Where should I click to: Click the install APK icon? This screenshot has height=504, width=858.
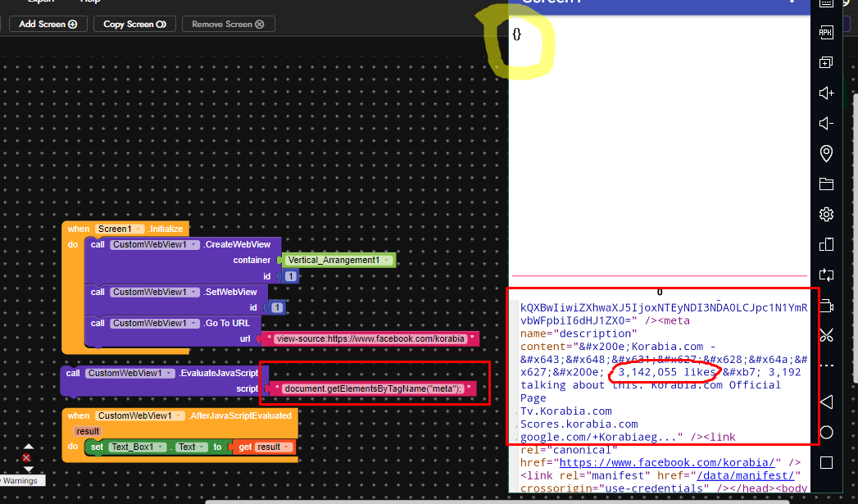tap(826, 33)
